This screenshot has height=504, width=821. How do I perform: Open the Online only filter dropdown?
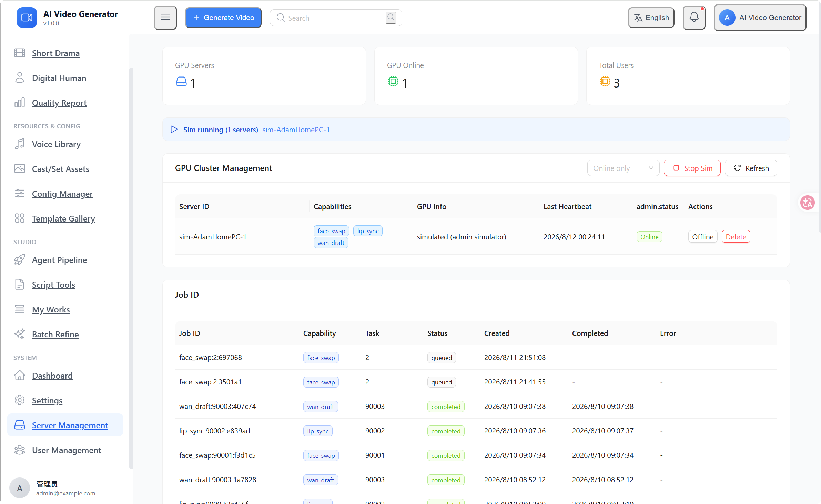coord(623,168)
